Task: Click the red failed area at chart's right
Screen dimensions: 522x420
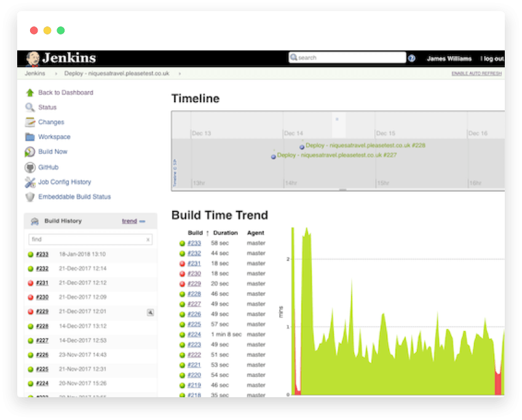Action: (498, 383)
